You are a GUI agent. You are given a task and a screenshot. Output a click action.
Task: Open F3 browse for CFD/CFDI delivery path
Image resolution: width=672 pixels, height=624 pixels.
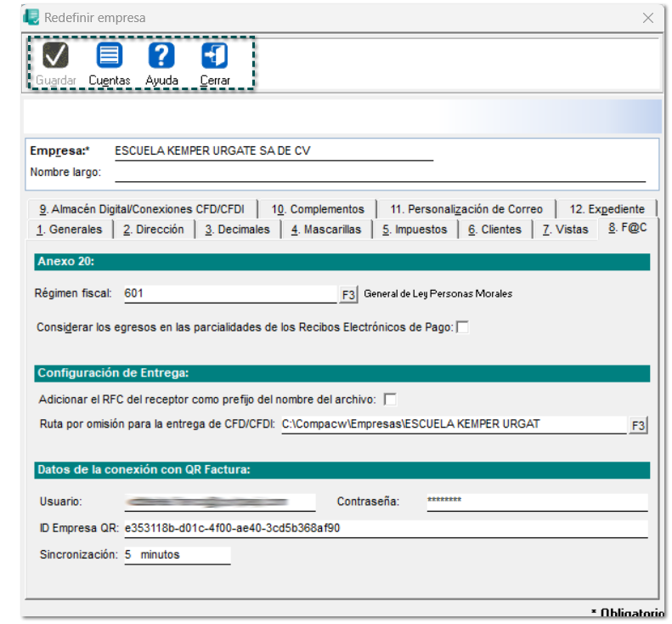[638, 425]
